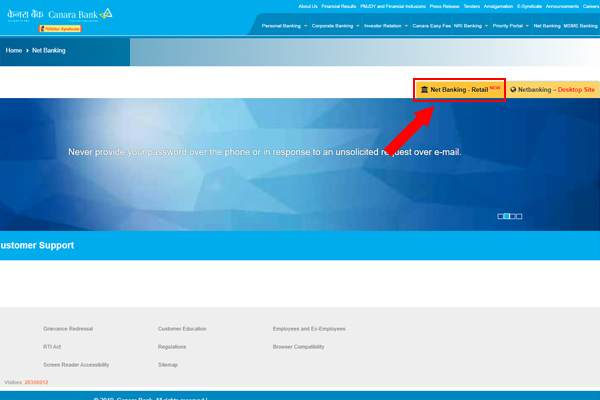600x400 pixels.
Task: Expand the Corporate Banking dropdown arrow
Action: [x=358, y=26]
